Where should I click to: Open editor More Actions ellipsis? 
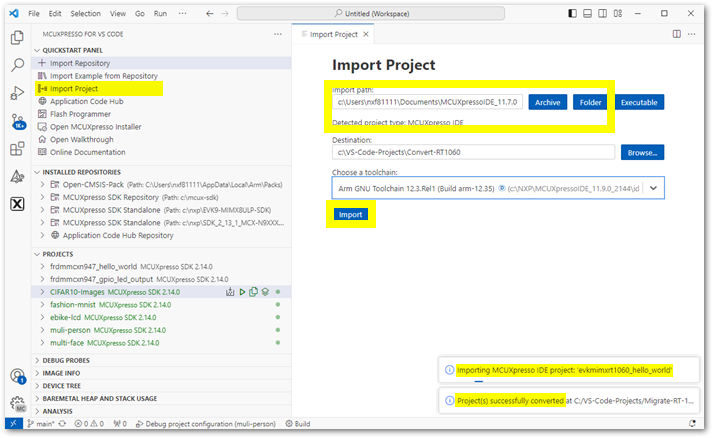point(692,34)
